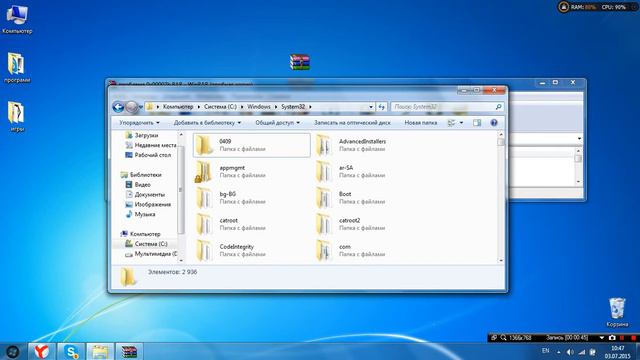This screenshot has width=640, height=360.
Task: Select the catroot folder icon
Action: click(x=204, y=224)
